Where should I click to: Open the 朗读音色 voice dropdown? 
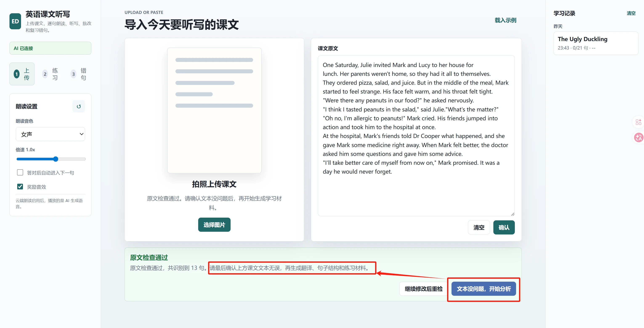(50, 134)
